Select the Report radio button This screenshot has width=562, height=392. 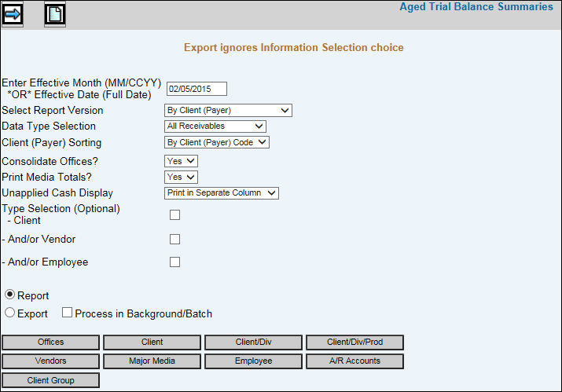pos(9,295)
